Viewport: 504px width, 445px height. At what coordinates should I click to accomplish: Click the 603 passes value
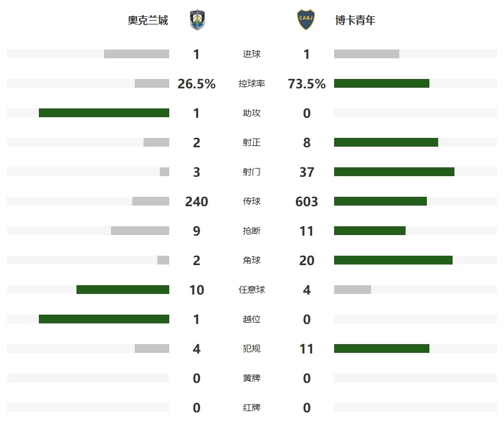point(307,202)
